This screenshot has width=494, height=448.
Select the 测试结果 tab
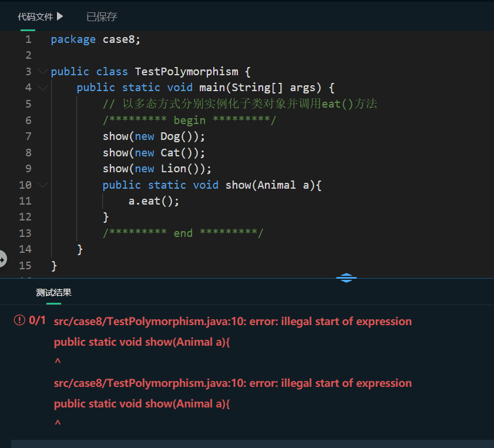(53, 293)
